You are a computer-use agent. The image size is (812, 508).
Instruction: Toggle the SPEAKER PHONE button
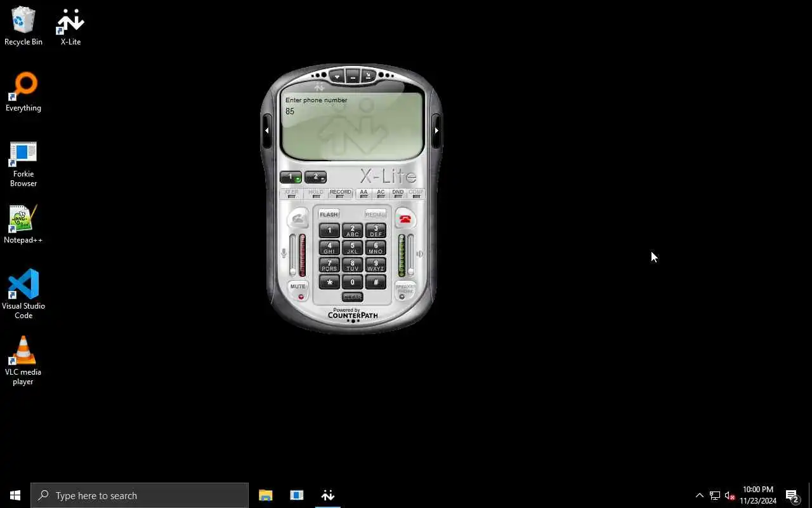(405, 291)
